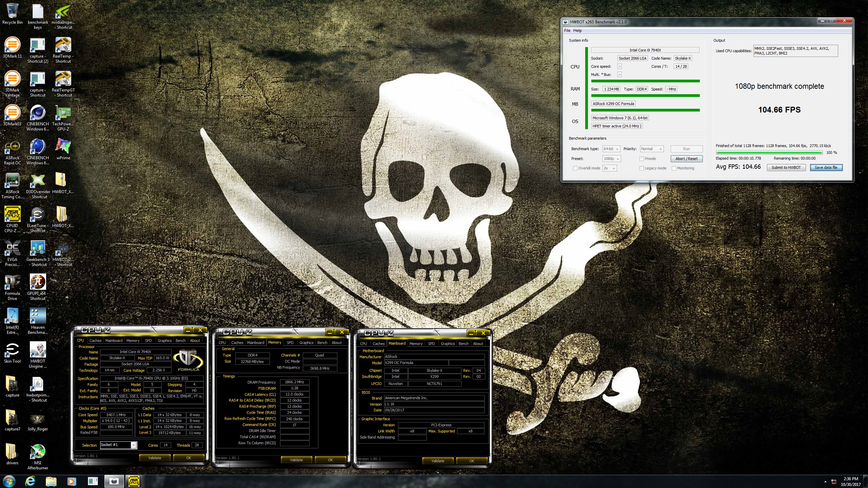Open ELeetTune shortcut icon

(38, 219)
